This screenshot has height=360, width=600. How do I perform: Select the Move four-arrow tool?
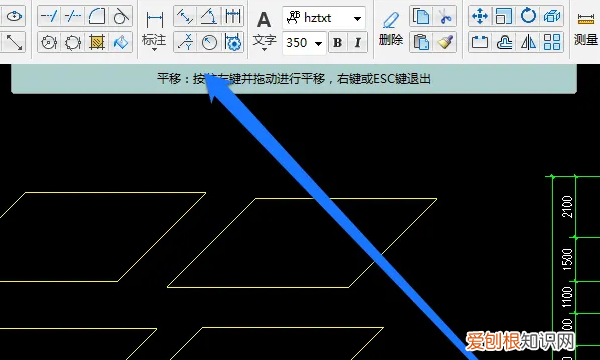click(x=479, y=16)
